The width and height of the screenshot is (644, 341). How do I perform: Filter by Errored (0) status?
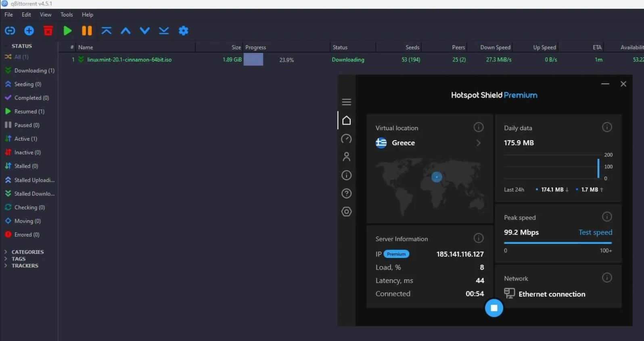[x=22, y=235]
